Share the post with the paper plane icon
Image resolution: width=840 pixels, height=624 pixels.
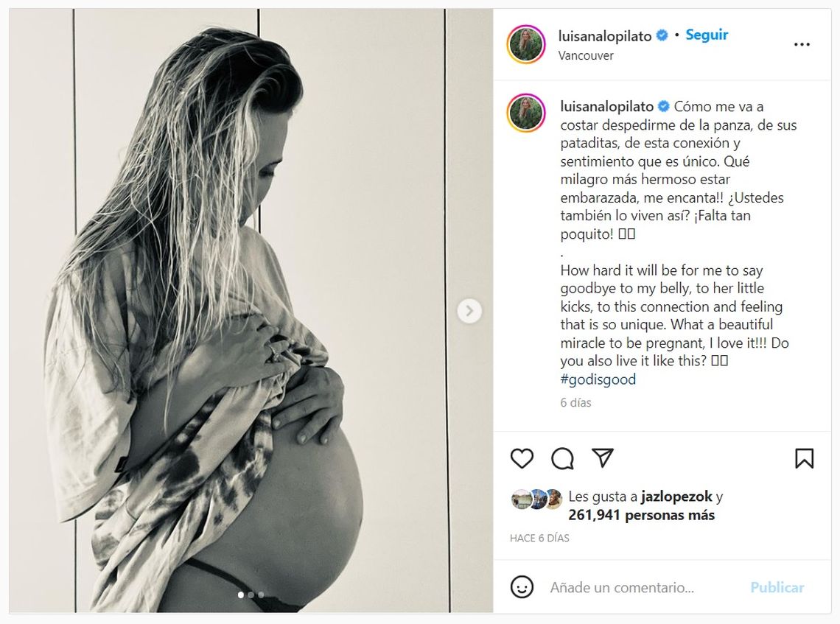603,458
